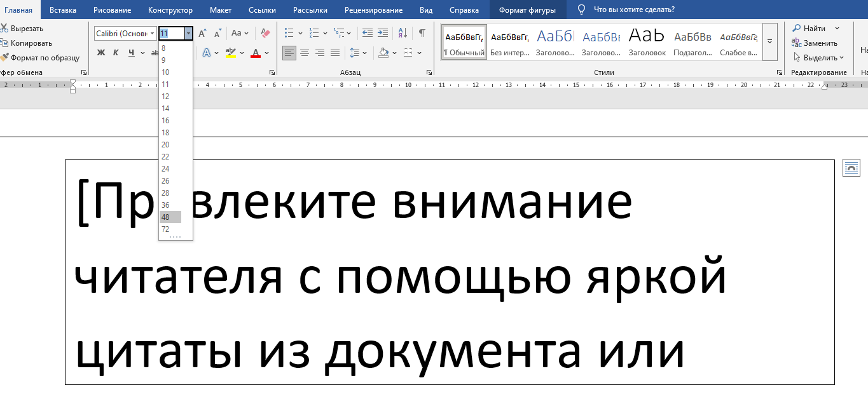Toggle italic formatting with К

tap(114, 53)
